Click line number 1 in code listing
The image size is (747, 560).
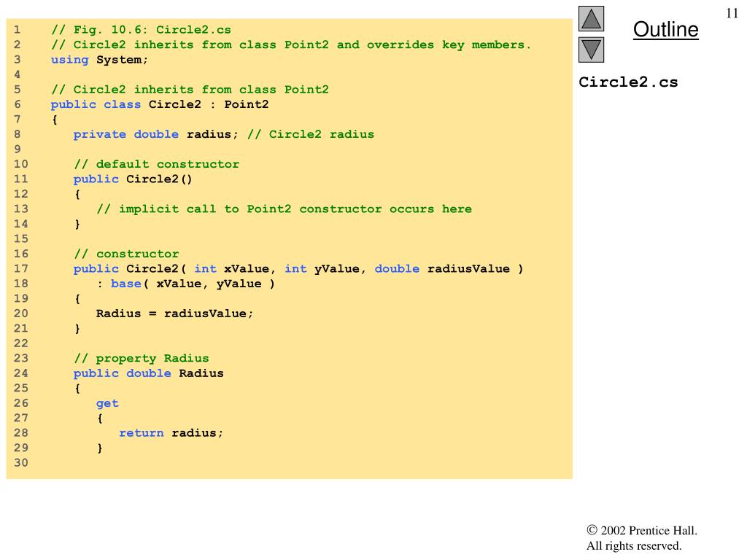point(18,30)
